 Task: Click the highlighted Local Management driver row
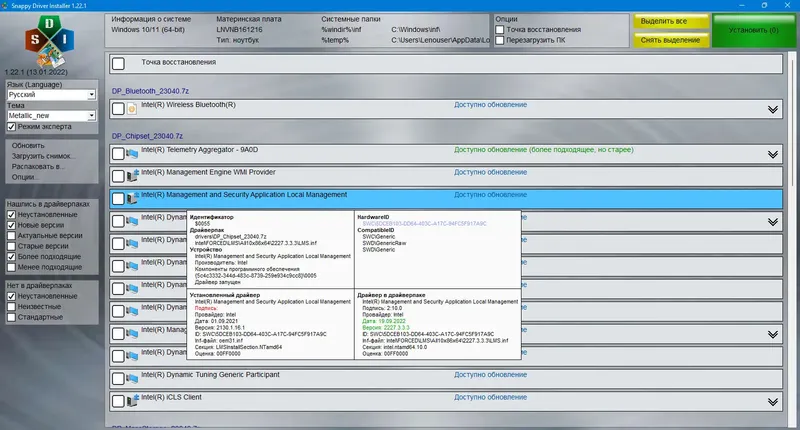(445, 198)
